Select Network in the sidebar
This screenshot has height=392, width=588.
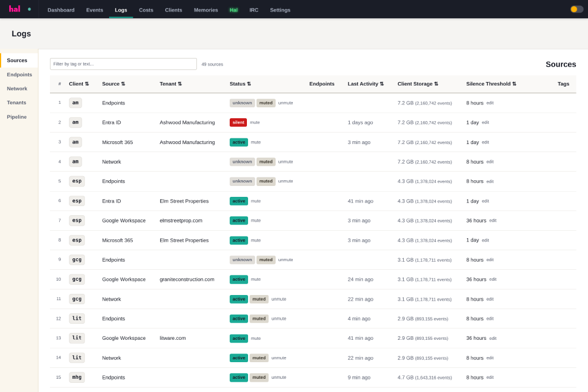coord(17,89)
